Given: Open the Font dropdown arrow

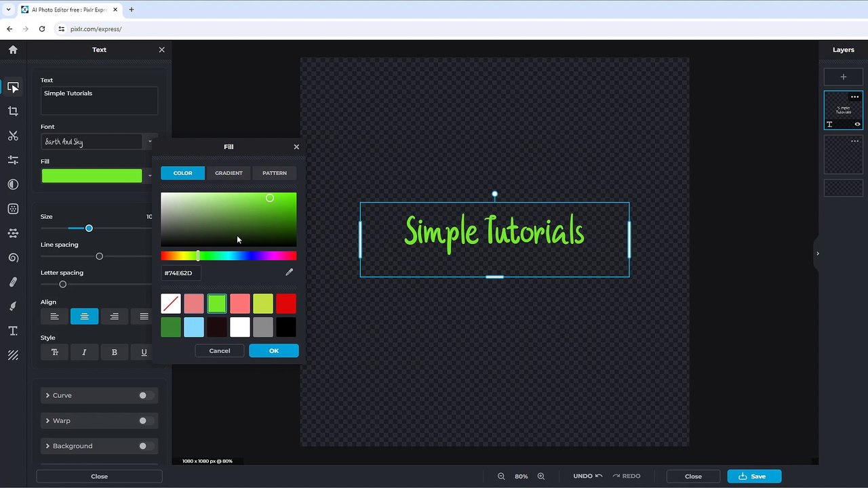Looking at the screenshot, I should coord(150,142).
